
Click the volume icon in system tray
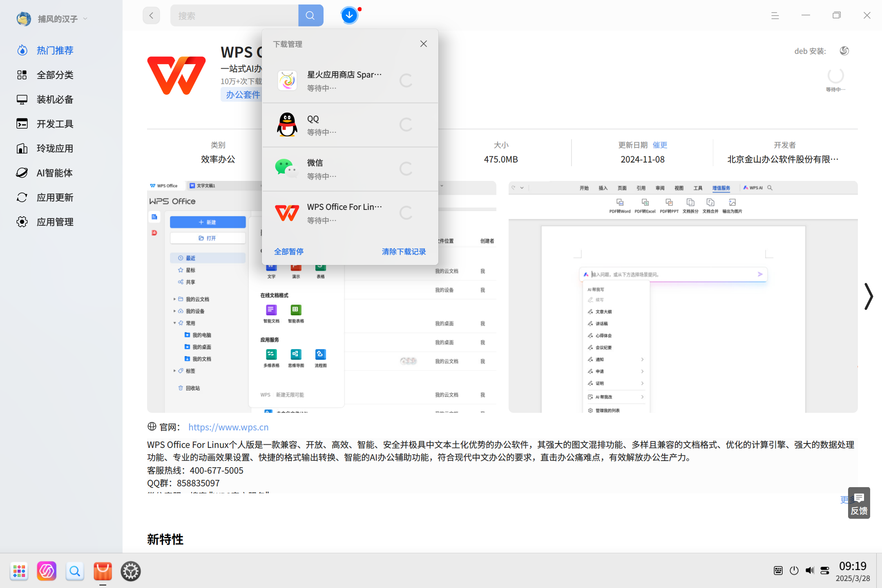[x=810, y=570]
